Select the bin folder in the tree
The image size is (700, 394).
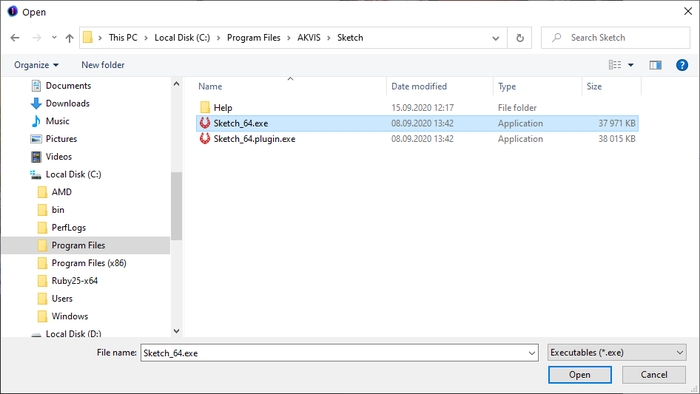coord(58,210)
